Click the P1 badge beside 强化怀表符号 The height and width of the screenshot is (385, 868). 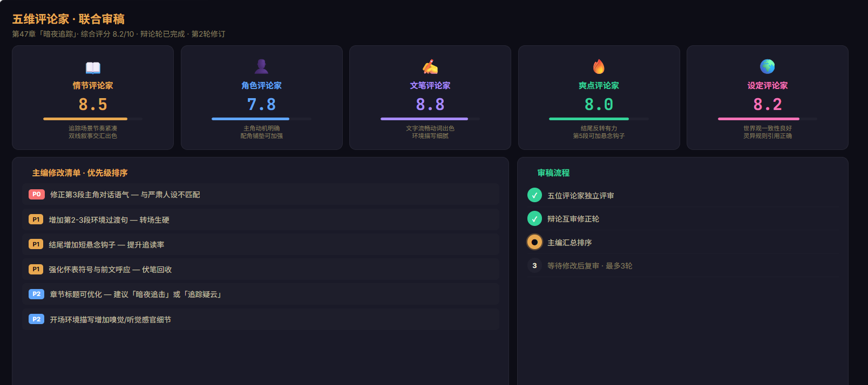point(36,269)
